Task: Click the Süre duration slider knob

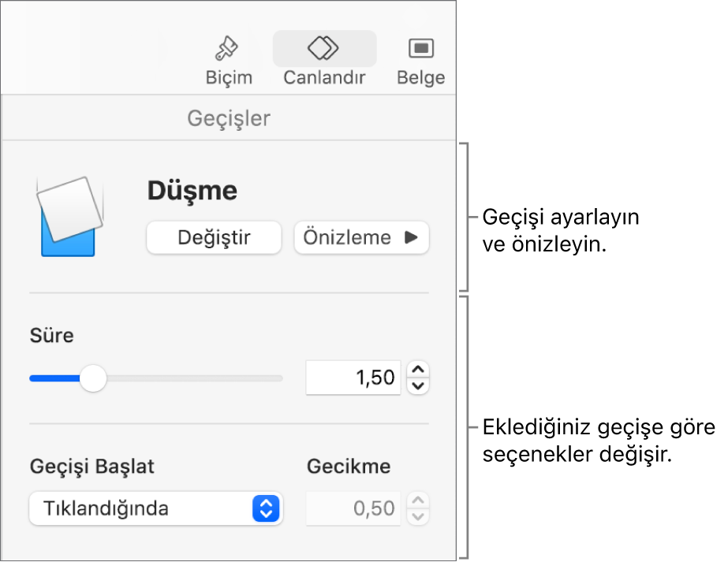Action: [93, 378]
